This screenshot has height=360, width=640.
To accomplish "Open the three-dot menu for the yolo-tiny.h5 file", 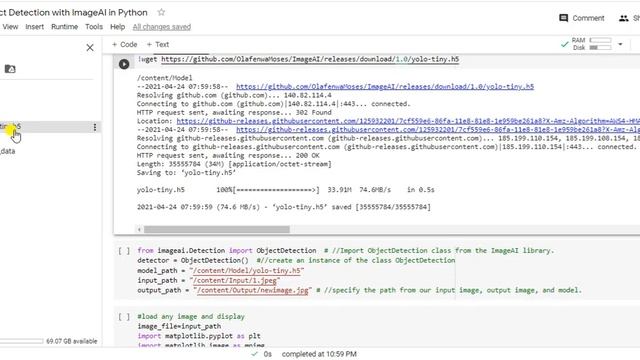I will (95, 127).
